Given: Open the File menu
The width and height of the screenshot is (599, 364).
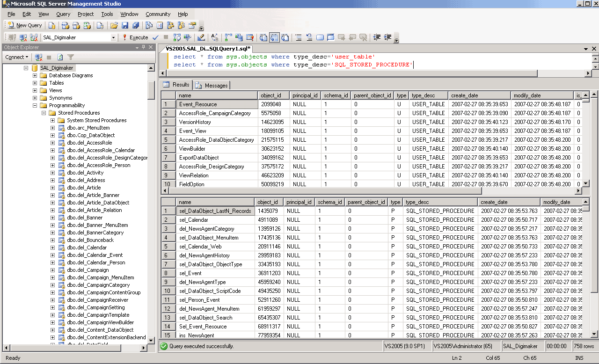Looking at the screenshot, I should point(11,14).
